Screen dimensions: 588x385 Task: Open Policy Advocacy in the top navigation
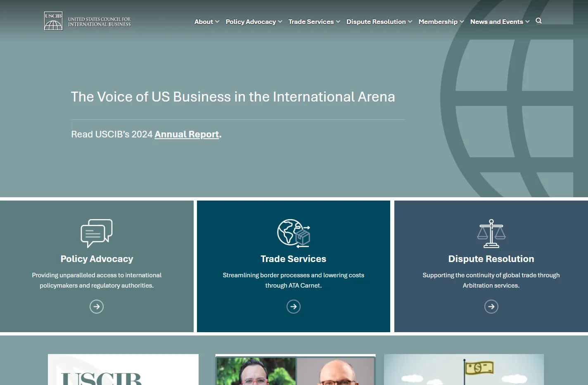click(251, 22)
